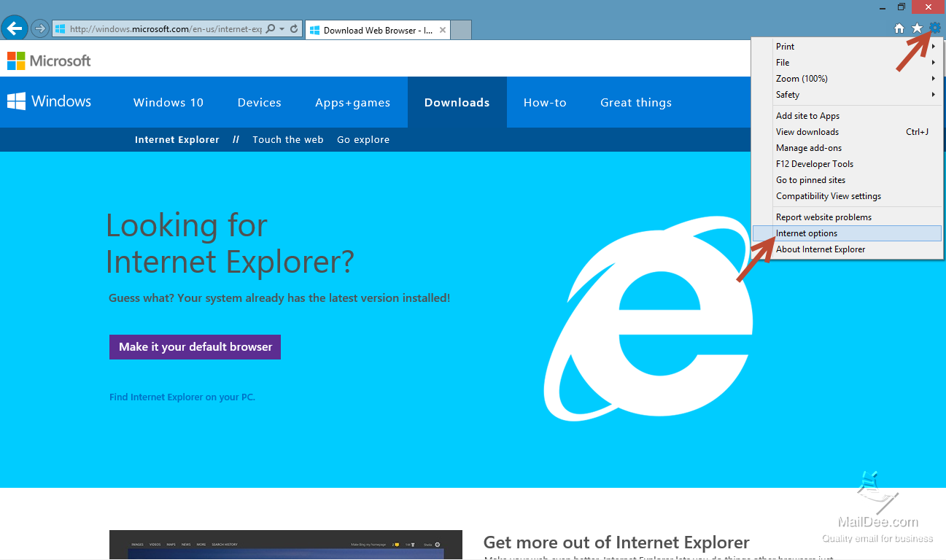Viewport: 946px width, 560px height.
Task: Switch to the Downloads navigation tab
Action: point(457,102)
